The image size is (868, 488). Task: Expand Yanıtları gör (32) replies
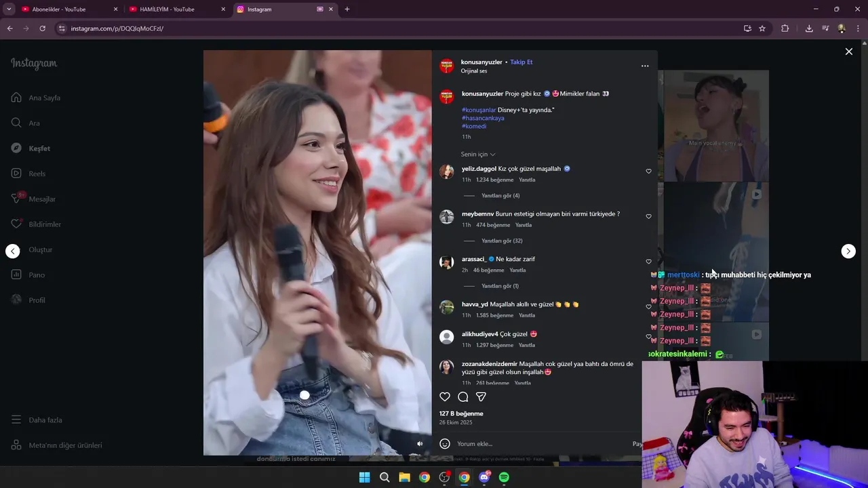502,241
